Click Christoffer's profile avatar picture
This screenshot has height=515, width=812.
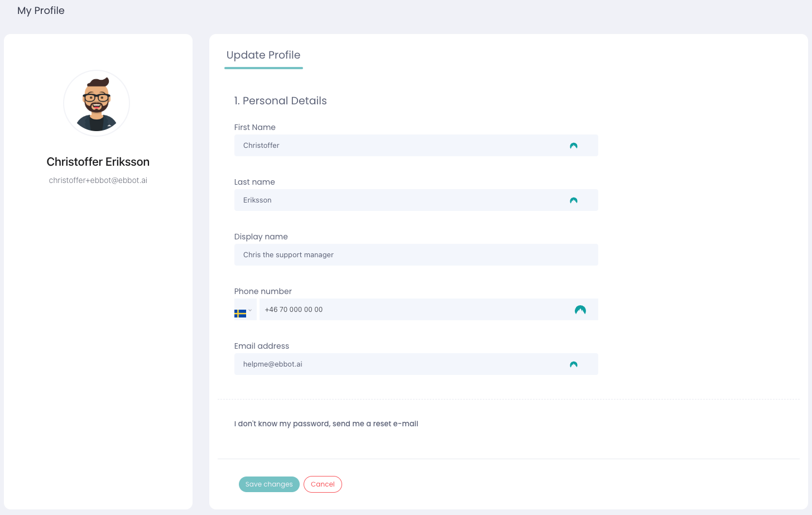[x=97, y=103]
